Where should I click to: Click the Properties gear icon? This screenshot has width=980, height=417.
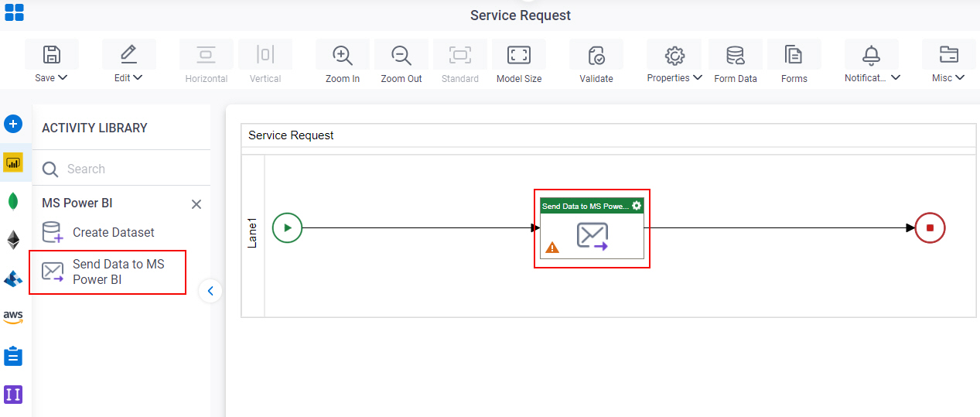(x=674, y=55)
